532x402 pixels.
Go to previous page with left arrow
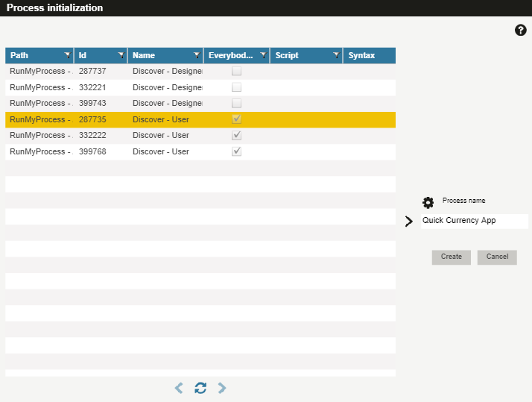179,388
